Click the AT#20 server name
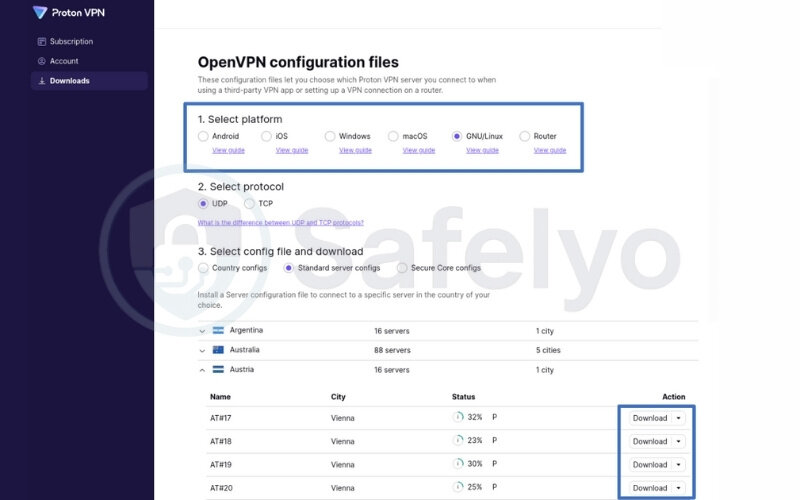Screen dimensions: 800x500 pos(221,488)
